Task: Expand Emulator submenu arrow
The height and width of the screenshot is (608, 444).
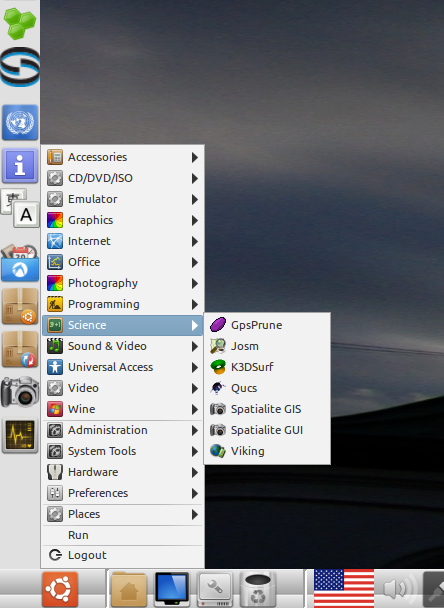Action: coord(195,199)
